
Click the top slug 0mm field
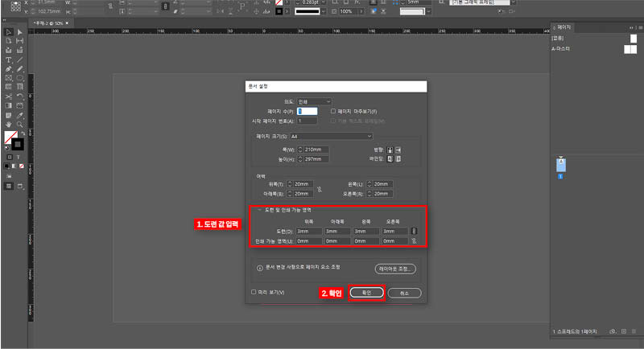309,241
